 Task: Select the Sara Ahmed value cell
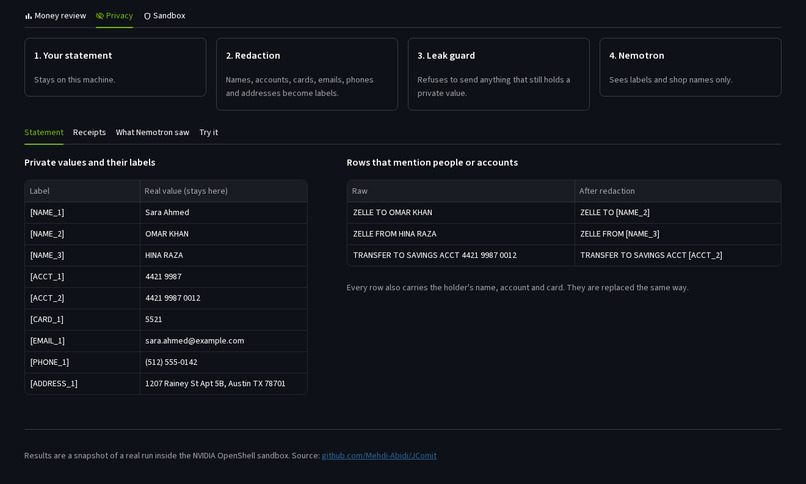tap(224, 213)
